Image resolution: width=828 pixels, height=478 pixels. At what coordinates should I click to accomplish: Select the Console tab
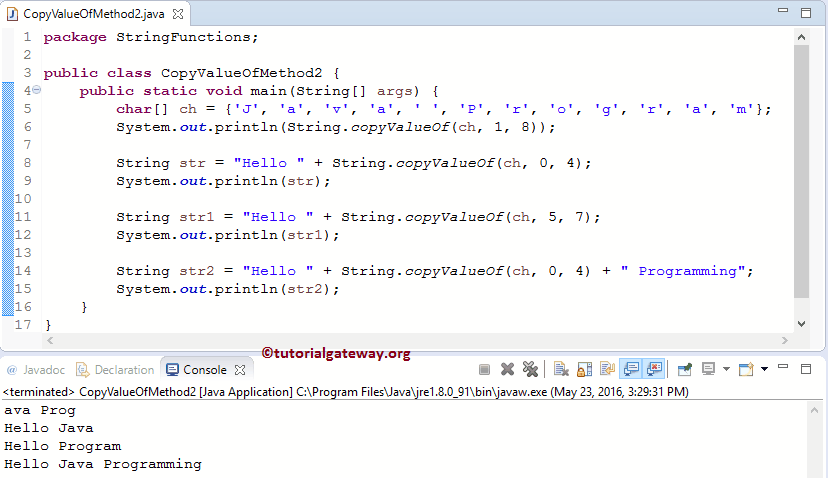205,370
